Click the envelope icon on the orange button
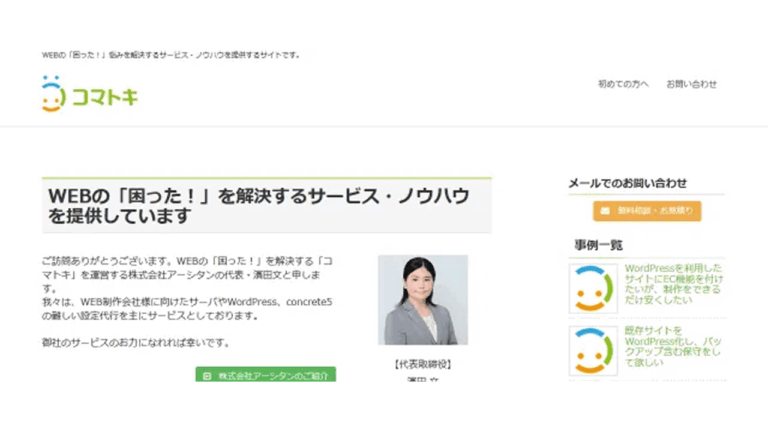Image resolution: width=768 pixels, height=432 pixels. pos(605,211)
